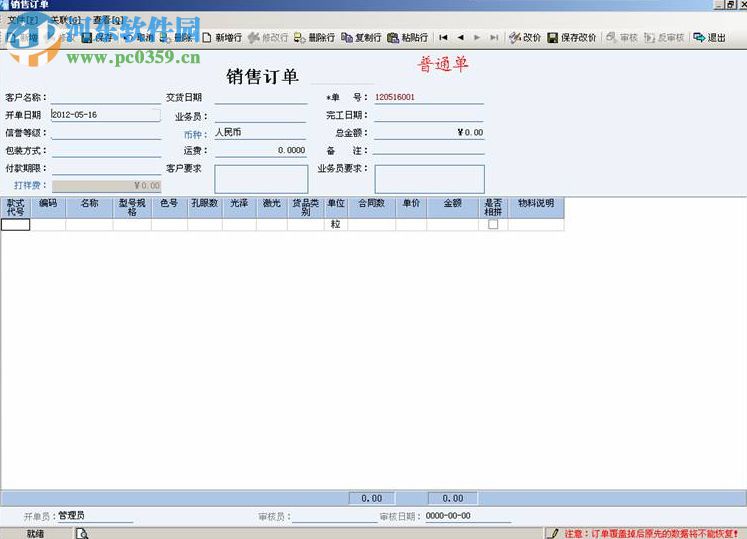Click the 交货日期 field
The width and height of the screenshot is (747, 539).
tap(261, 98)
